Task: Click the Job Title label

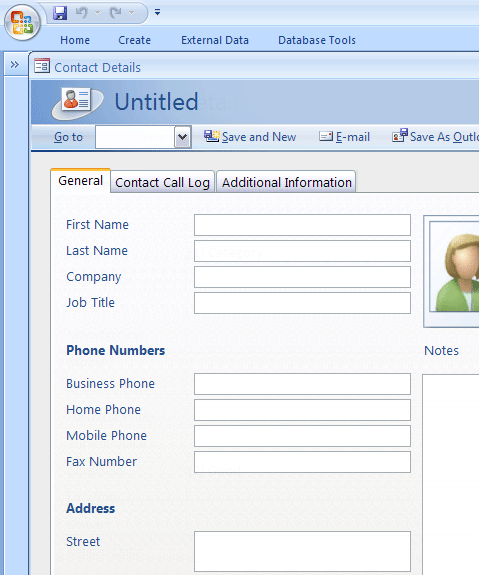Action: [90, 303]
